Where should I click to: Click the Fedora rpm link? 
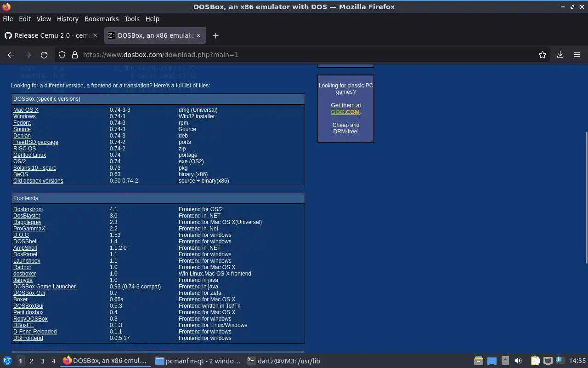point(22,123)
